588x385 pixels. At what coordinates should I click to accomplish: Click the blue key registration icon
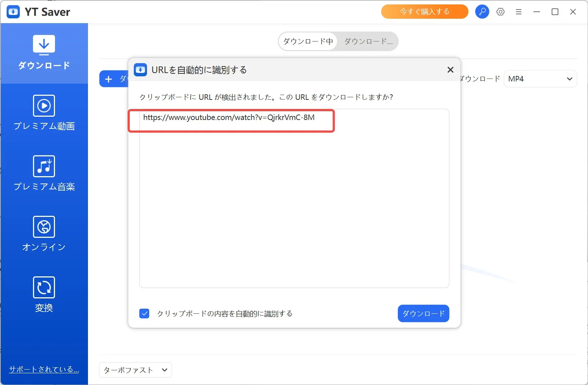pos(482,12)
